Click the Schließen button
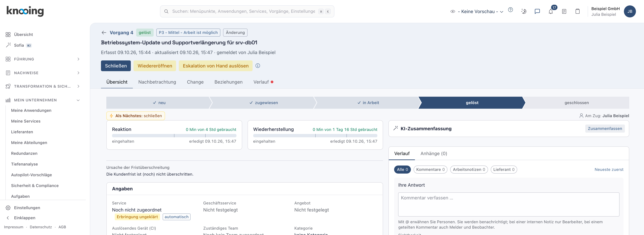The width and height of the screenshot is (644, 235). pyautogui.click(x=116, y=66)
